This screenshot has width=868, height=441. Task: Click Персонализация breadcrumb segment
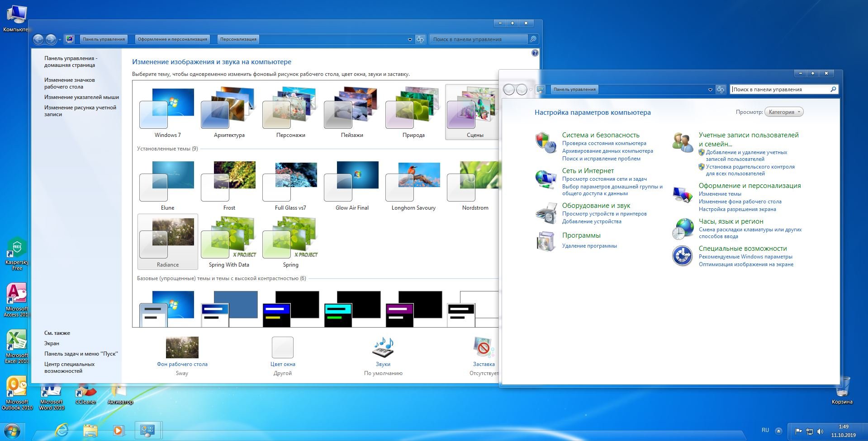click(238, 39)
